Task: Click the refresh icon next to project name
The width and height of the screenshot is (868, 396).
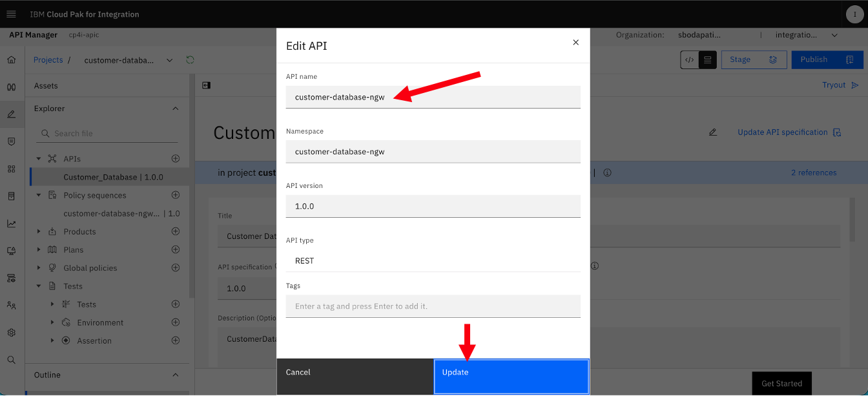Action: point(190,60)
